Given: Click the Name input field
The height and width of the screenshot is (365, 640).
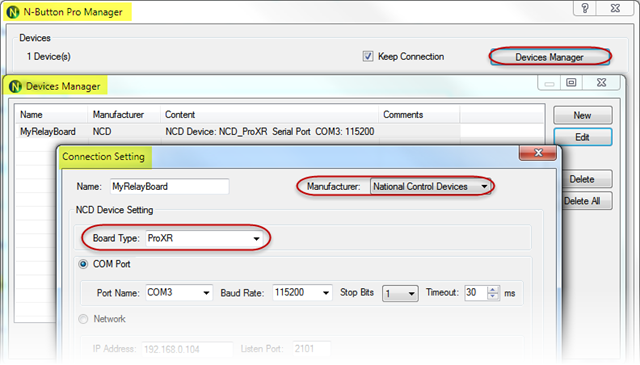Looking at the screenshot, I should point(169,187).
